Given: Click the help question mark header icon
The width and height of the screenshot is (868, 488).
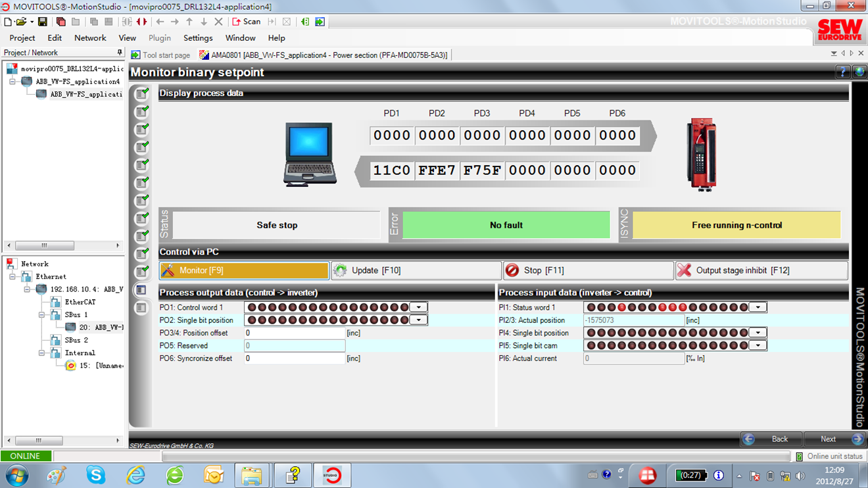Looking at the screenshot, I should pos(842,72).
